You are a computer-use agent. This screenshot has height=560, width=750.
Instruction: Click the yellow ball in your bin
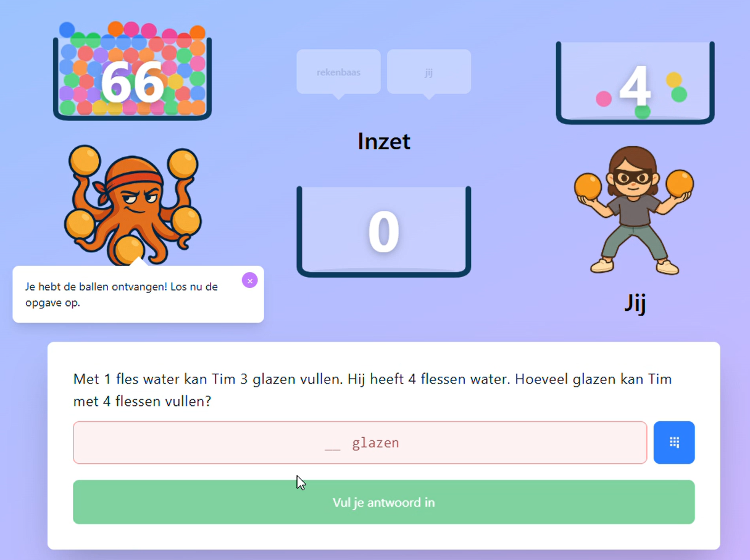(674, 80)
